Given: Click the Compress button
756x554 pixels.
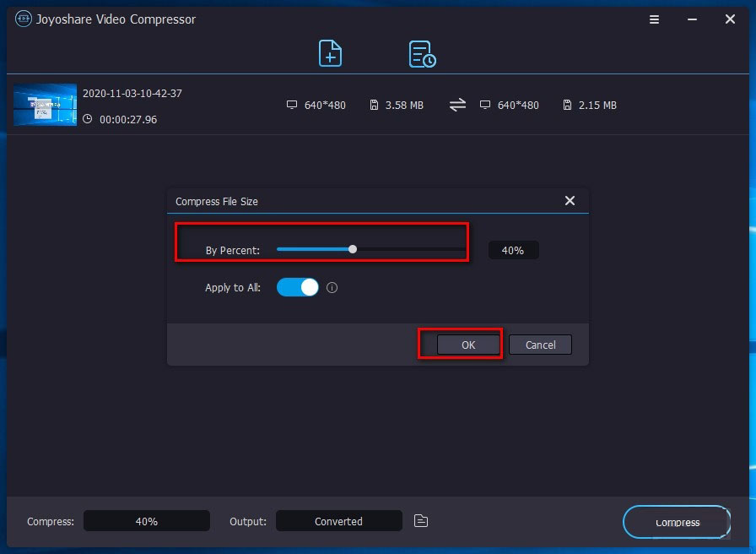Looking at the screenshot, I should point(677,522).
